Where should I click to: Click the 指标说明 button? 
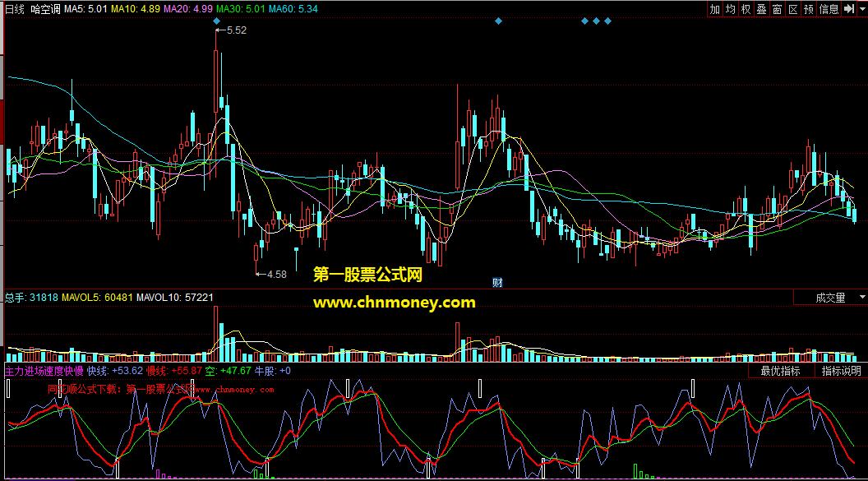(841, 371)
